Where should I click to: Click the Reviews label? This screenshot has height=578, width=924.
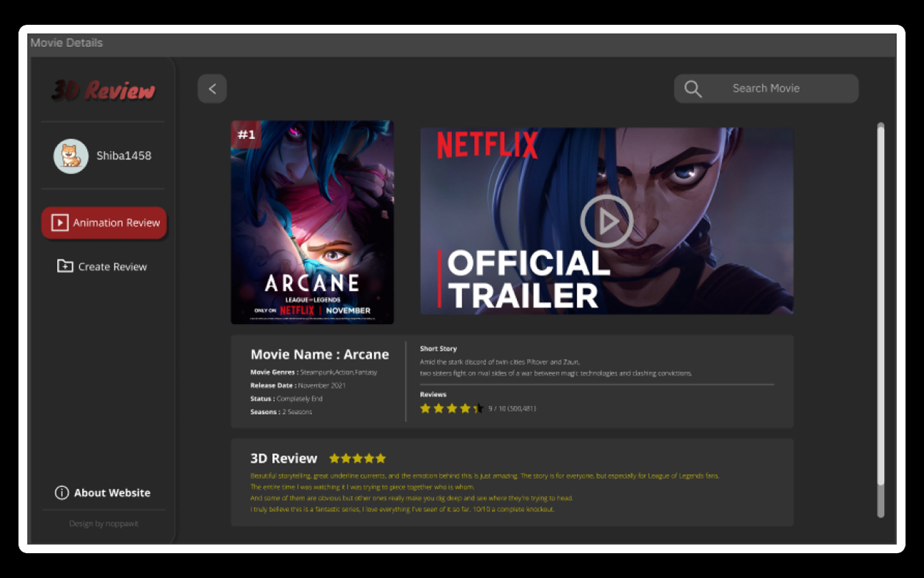coord(433,395)
